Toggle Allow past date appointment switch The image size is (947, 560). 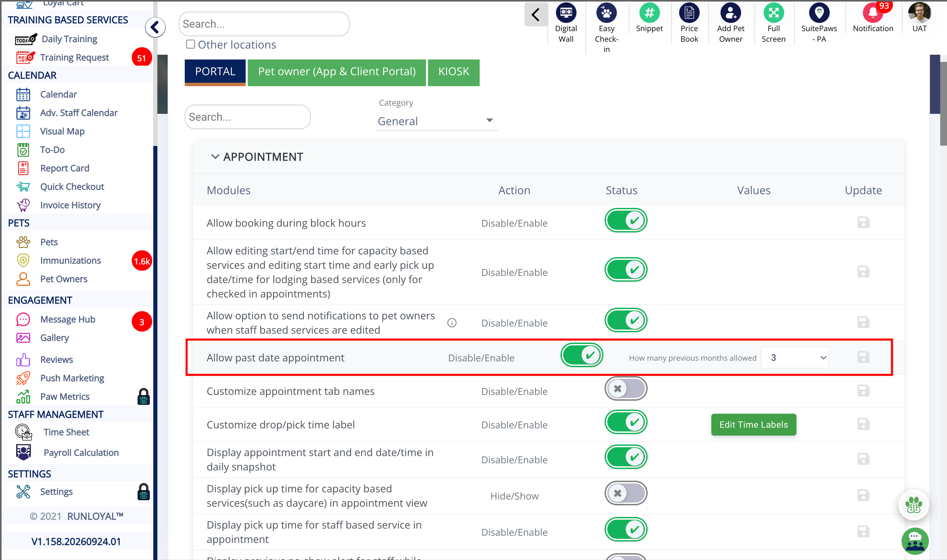[582, 355]
